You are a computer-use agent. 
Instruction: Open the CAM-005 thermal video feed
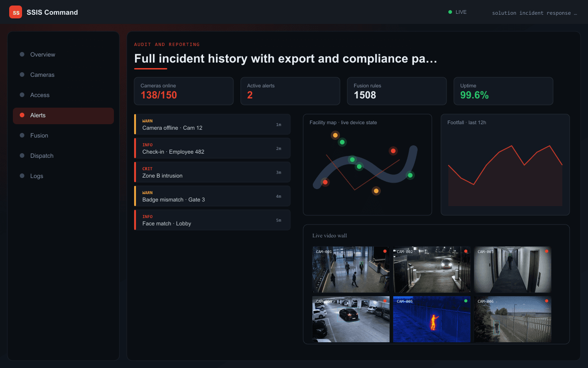pos(432,319)
